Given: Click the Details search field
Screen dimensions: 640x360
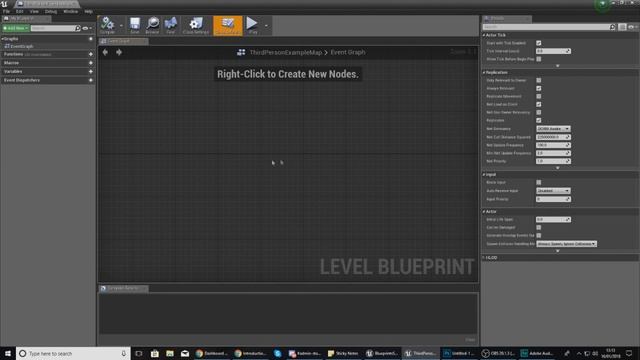Looking at the screenshot, I should point(546,27).
